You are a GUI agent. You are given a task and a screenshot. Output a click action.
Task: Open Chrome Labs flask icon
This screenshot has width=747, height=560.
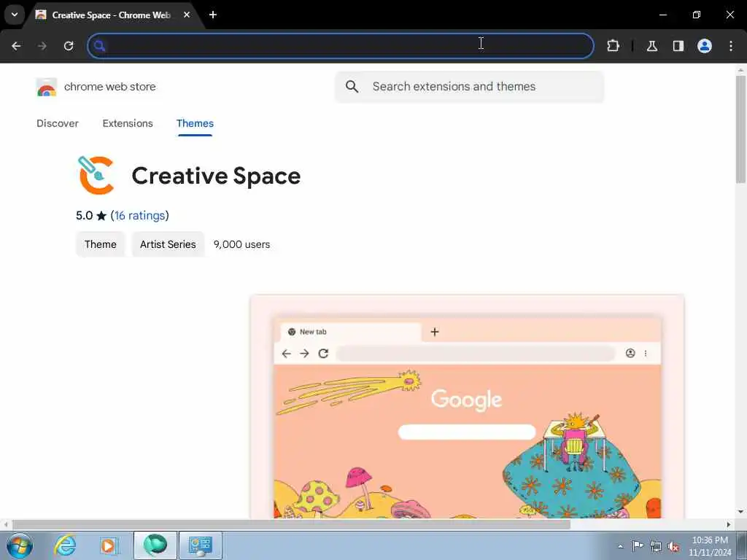651,46
